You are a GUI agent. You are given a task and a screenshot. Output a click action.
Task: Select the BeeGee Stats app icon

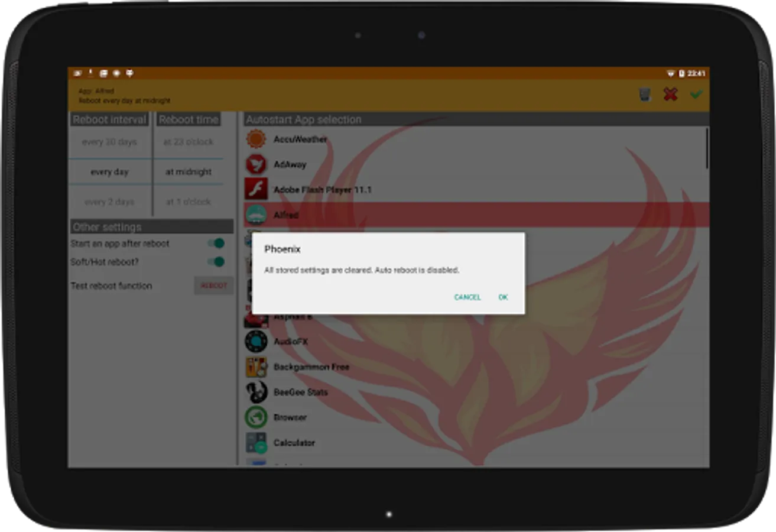coord(256,392)
